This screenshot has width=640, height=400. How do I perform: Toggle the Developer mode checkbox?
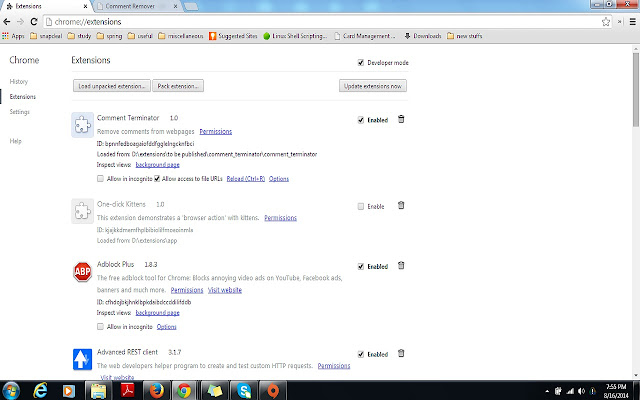coord(360,62)
